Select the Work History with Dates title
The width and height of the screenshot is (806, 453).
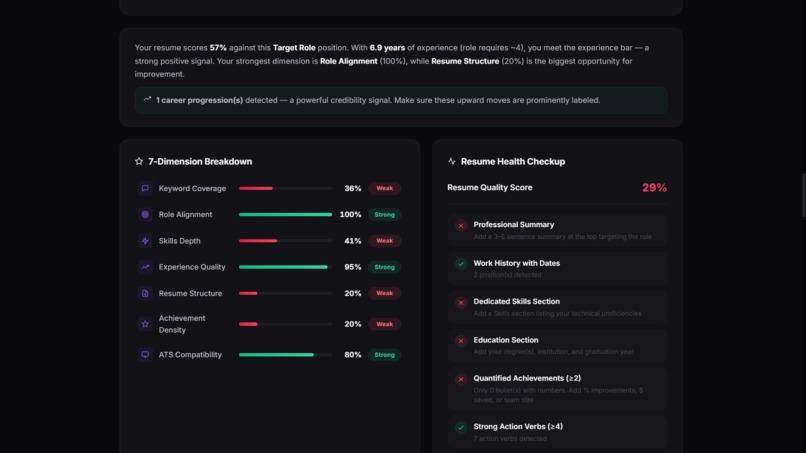[x=517, y=263]
